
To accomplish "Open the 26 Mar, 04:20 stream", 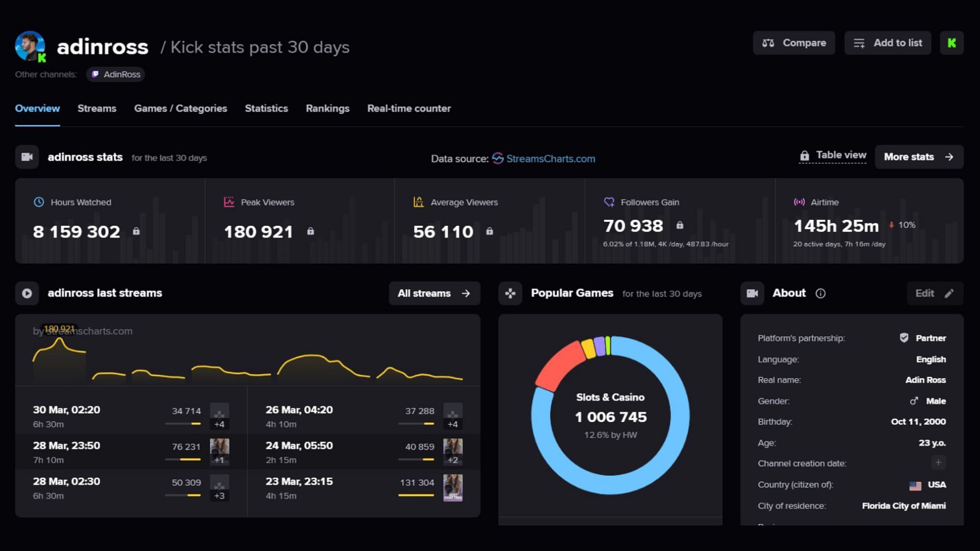I will point(364,416).
